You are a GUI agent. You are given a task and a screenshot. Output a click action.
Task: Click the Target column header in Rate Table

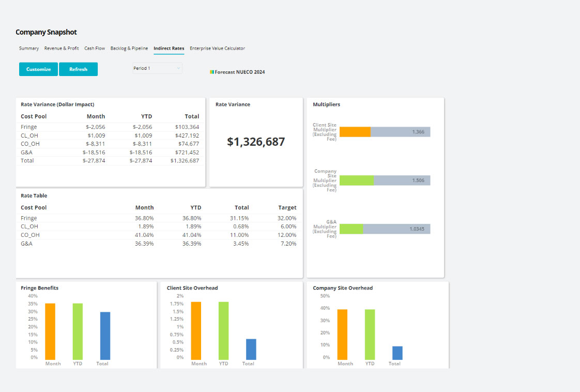tap(287, 208)
